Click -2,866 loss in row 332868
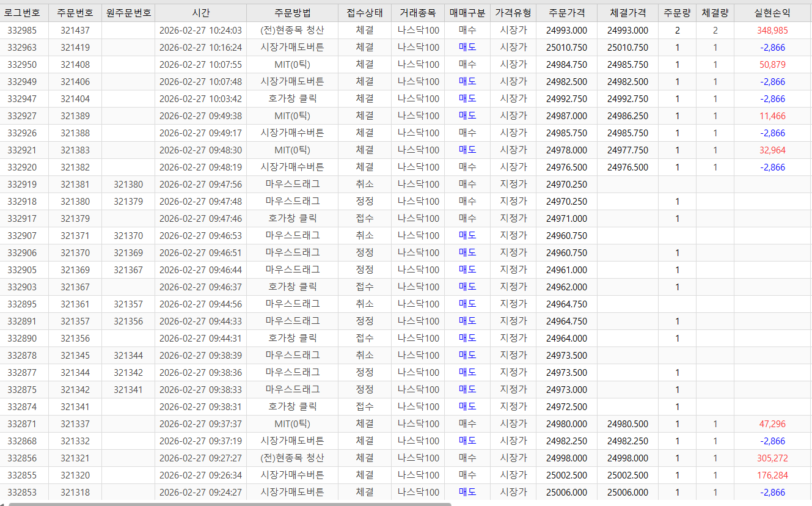Image resolution: width=812 pixels, height=506 pixels. click(x=772, y=441)
